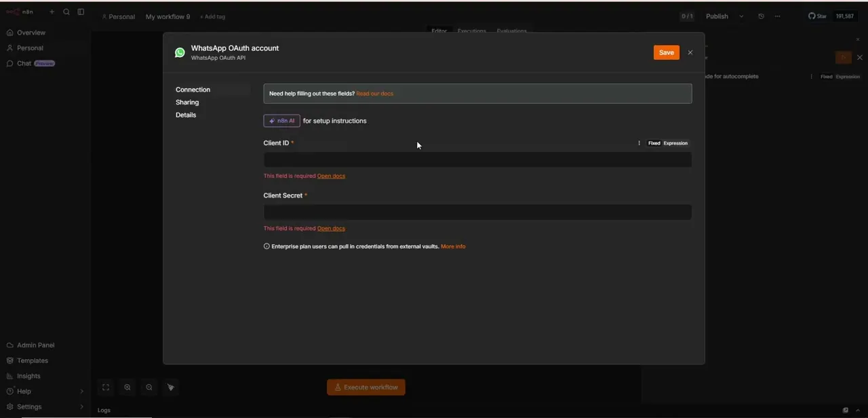Expand logs panel chevron

tap(858, 411)
